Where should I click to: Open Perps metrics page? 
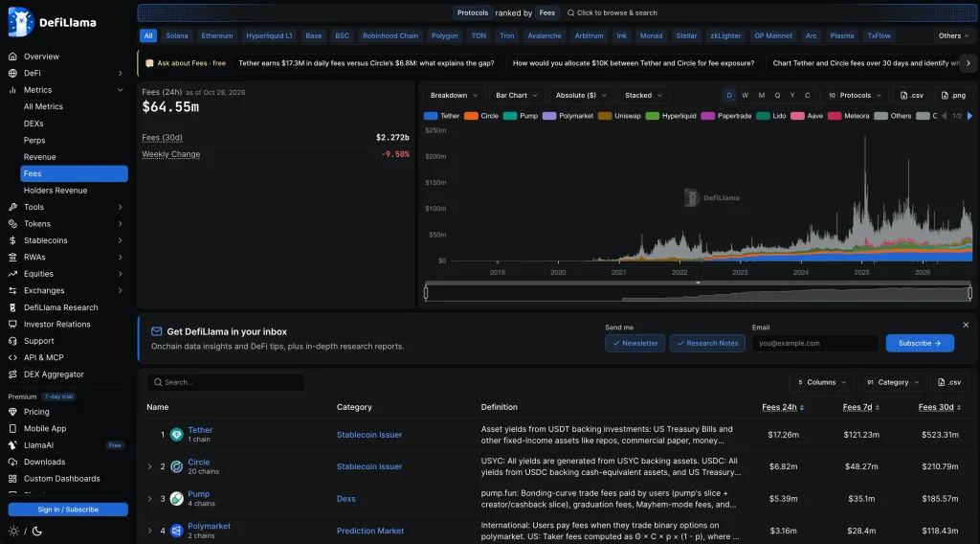[x=34, y=140]
